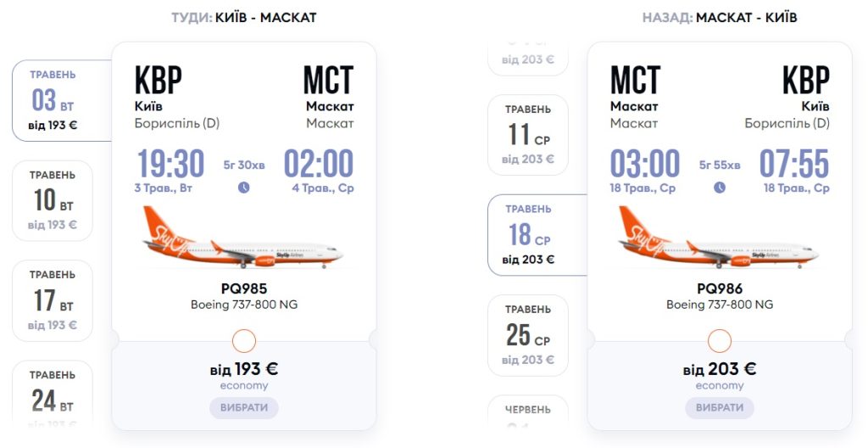This screenshot has height=448, width=868.
Task: Select the radio circle above 193 € price
Action: pyautogui.click(x=244, y=341)
